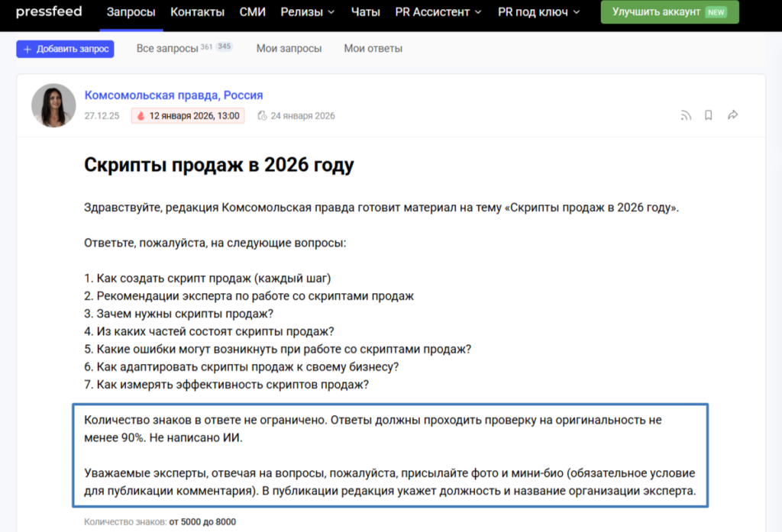This screenshot has width=782, height=532.
Task: Open the Чаты section
Action: (365, 12)
